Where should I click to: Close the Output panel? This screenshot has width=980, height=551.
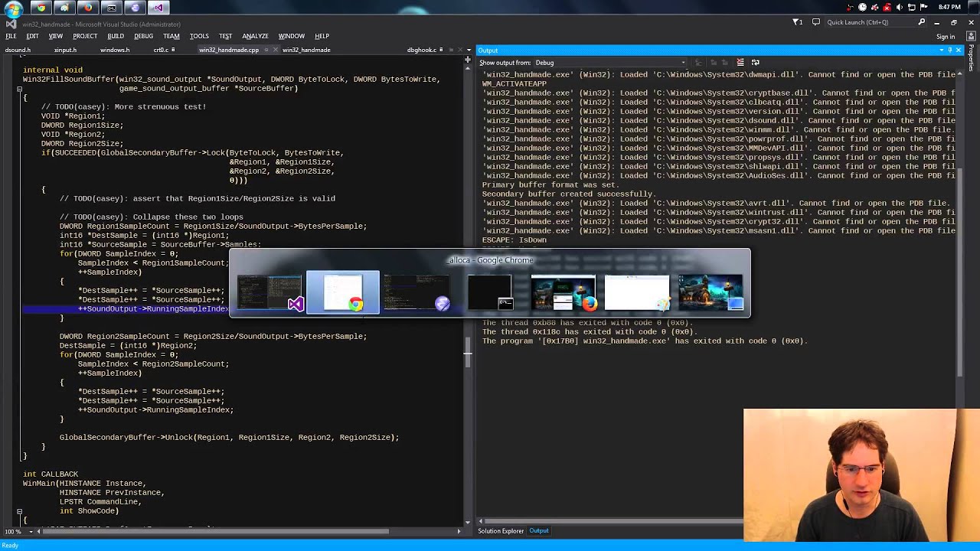(959, 51)
